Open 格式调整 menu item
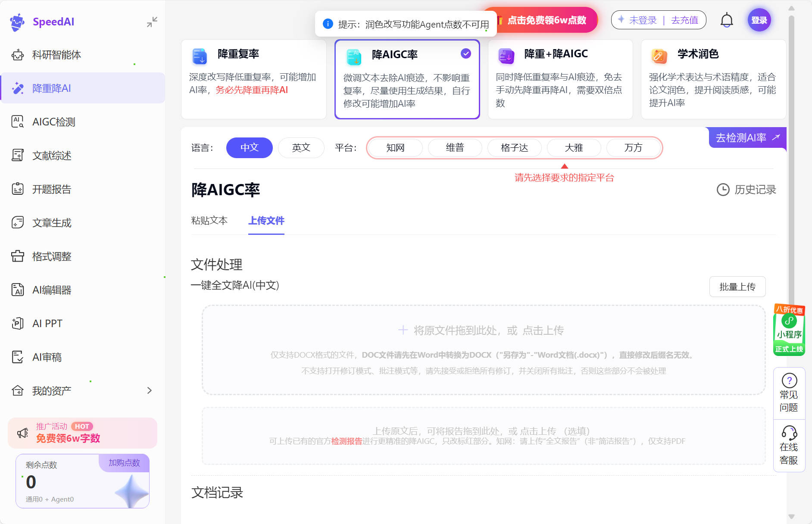The width and height of the screenshot is (812, 524). (83, 256)
